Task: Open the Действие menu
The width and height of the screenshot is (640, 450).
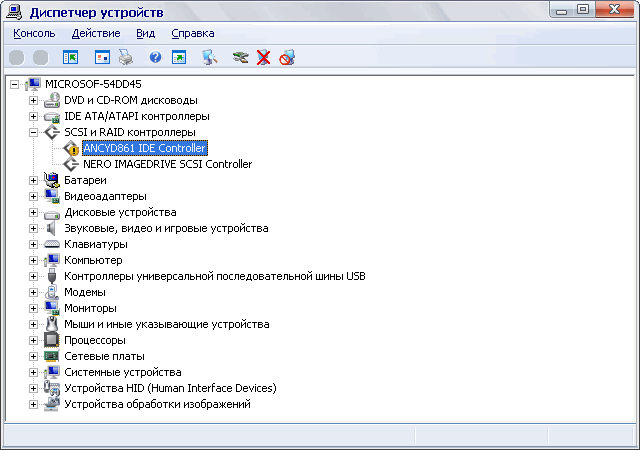Action: 96,33
